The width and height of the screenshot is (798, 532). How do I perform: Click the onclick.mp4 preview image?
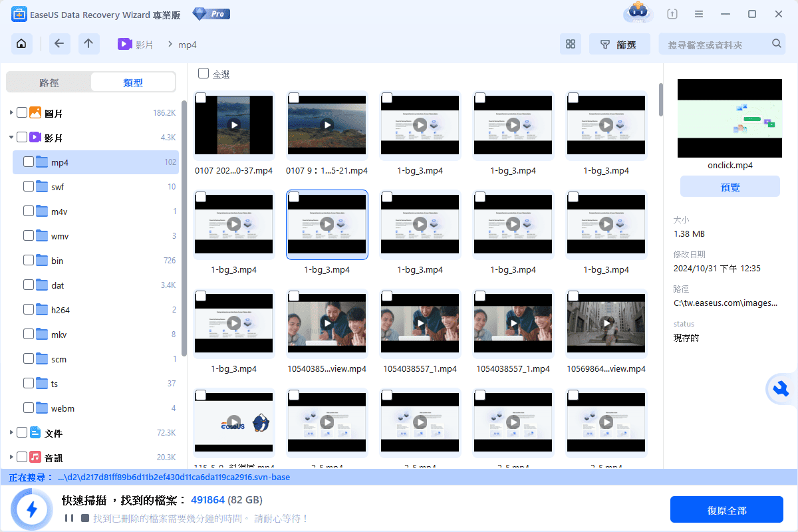[730, 118]
